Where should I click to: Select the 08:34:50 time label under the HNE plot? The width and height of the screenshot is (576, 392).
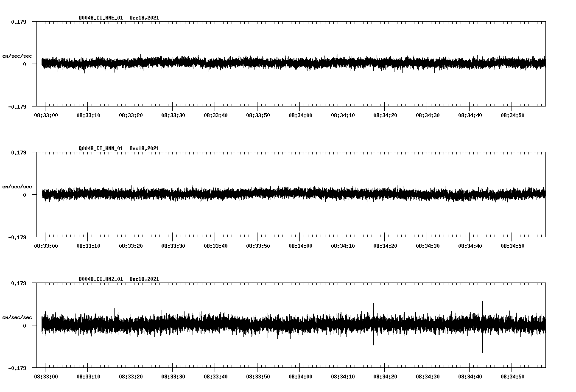coord(512,115)
